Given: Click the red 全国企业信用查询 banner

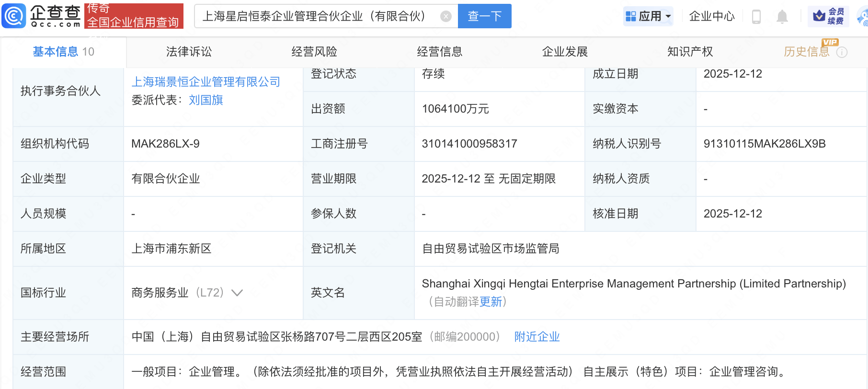Looking at the screenshot, I should [134, 16].
